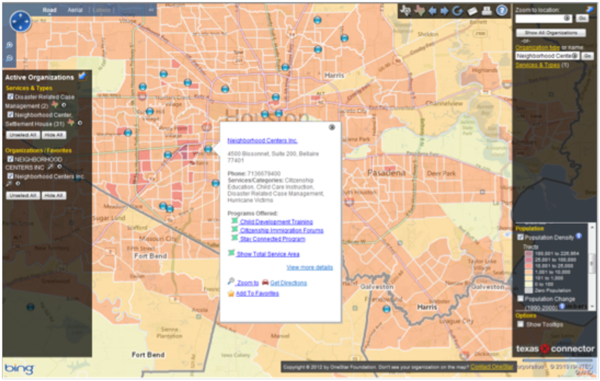Click the email envelope toolbar icon

[x=473, y=11]
